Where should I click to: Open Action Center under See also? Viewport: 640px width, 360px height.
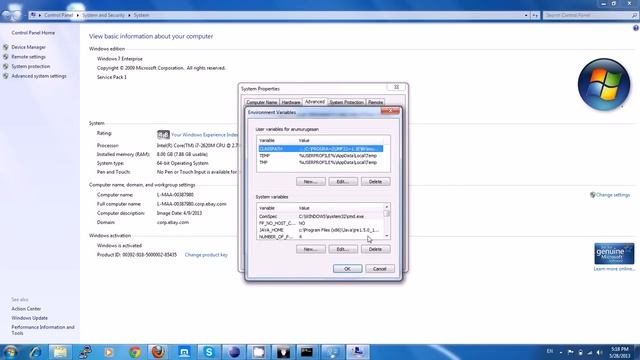pos(26,309)
